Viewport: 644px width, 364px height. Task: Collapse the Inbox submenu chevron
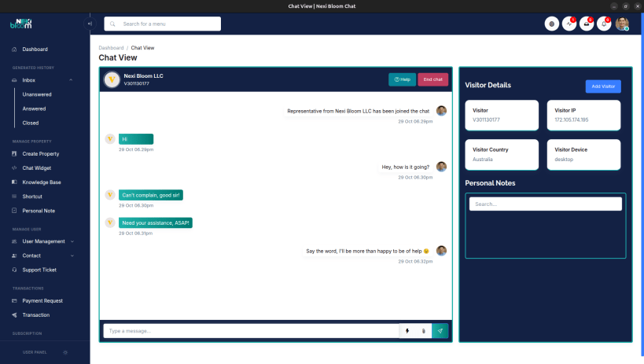click(71, 80)
